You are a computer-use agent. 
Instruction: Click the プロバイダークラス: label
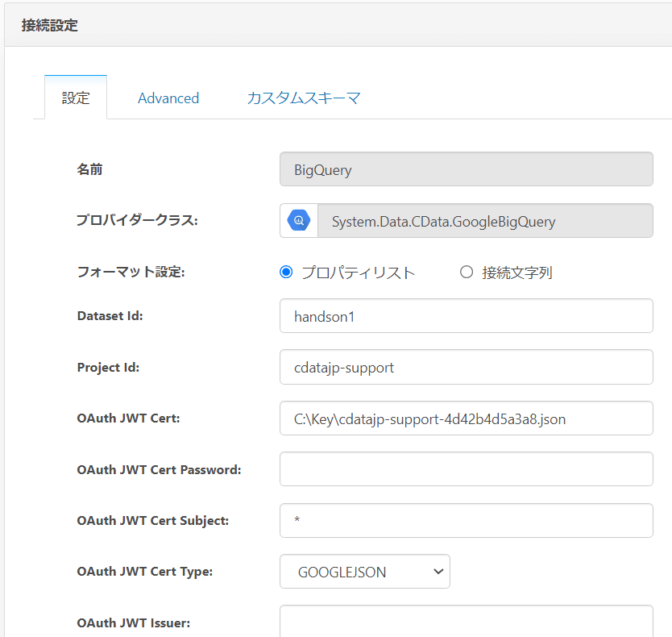(137, 220)
